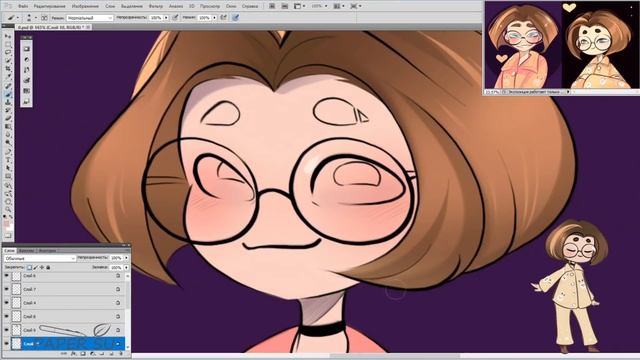Select the Horizontal Type tool

point(8,160)
